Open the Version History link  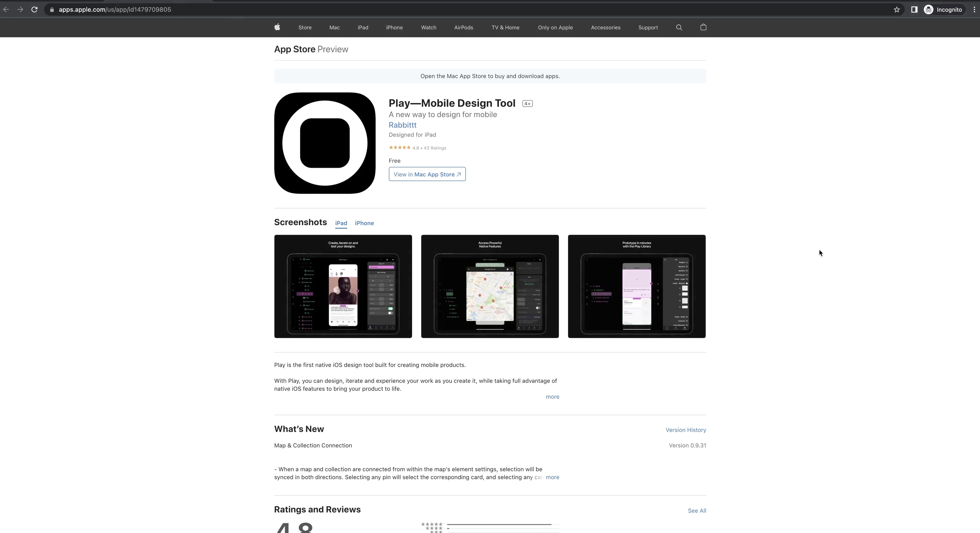(x=685, y=430)
